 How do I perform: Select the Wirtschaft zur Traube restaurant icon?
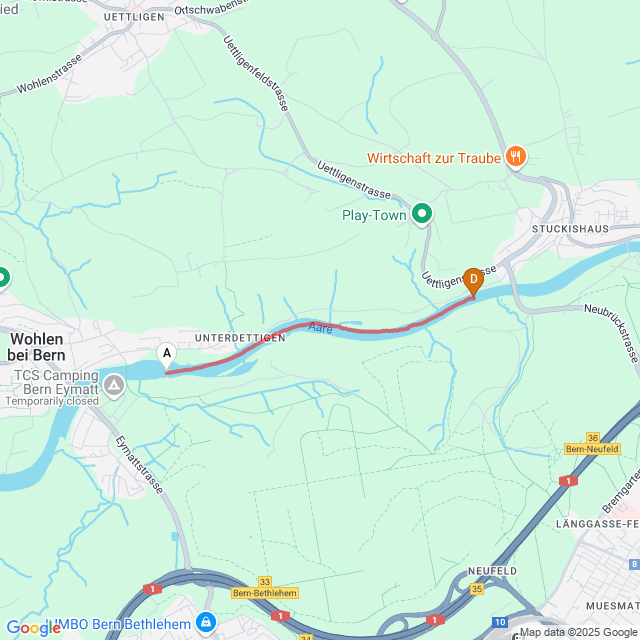[x=516, y=157]
